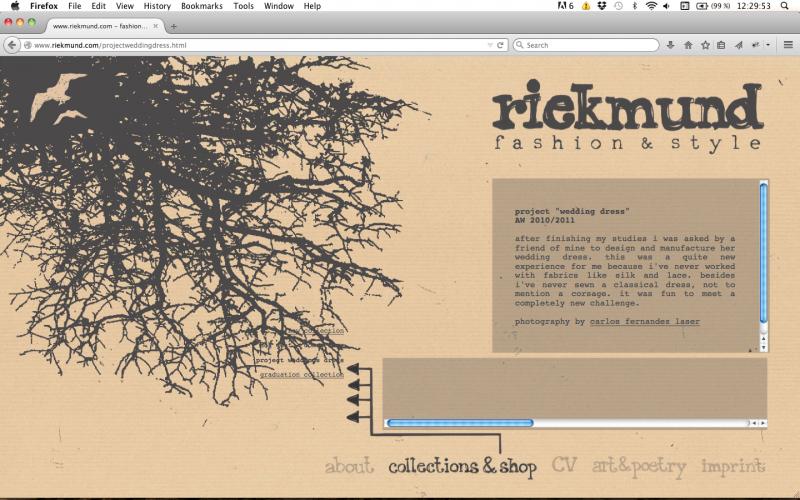Select the riekmund.com browser tab
The width and height of the screenshot is (800, 500).
(100, 26)
